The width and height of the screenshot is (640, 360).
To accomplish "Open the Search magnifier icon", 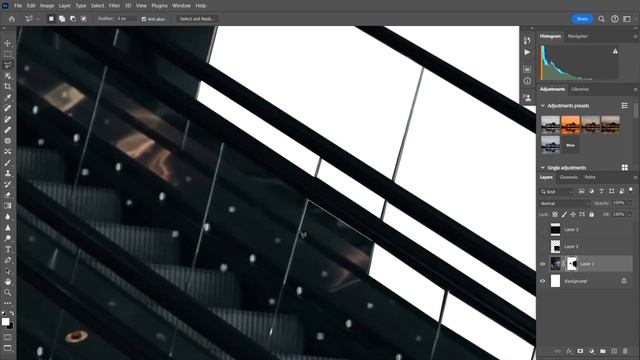I will (x=601, y=19).
